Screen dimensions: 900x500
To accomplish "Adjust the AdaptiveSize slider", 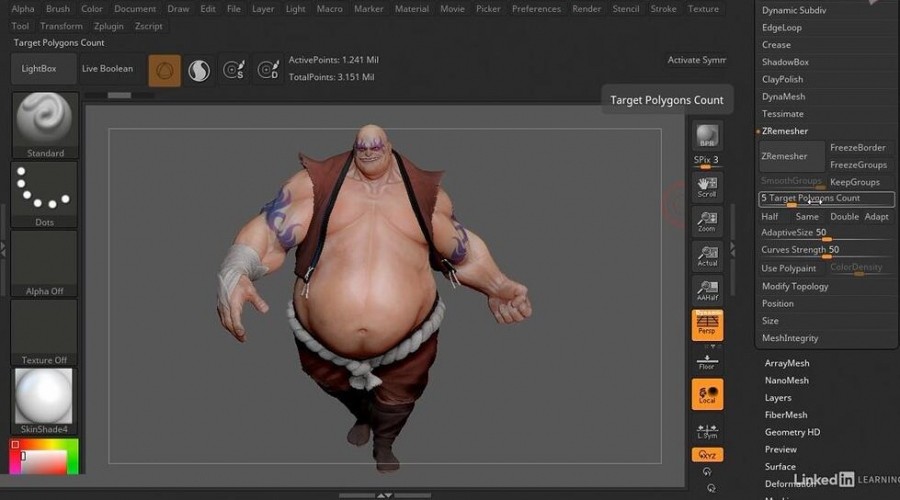I will (827, 234).
